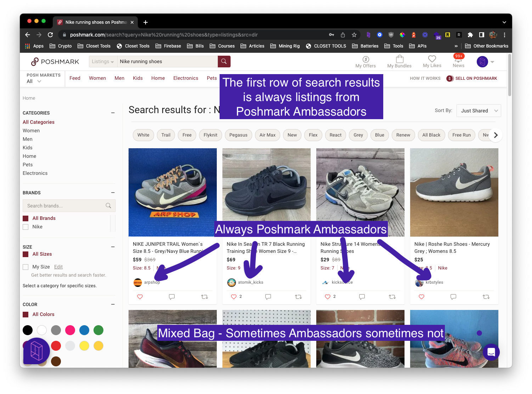Screen dimensions: 532x394
Task: Collapse the Size section
Action: pyautogui.click(x=113, y=247)
